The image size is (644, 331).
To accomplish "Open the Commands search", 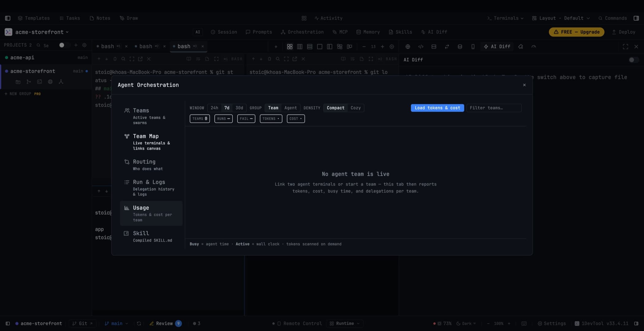I will tap(612, 18).
